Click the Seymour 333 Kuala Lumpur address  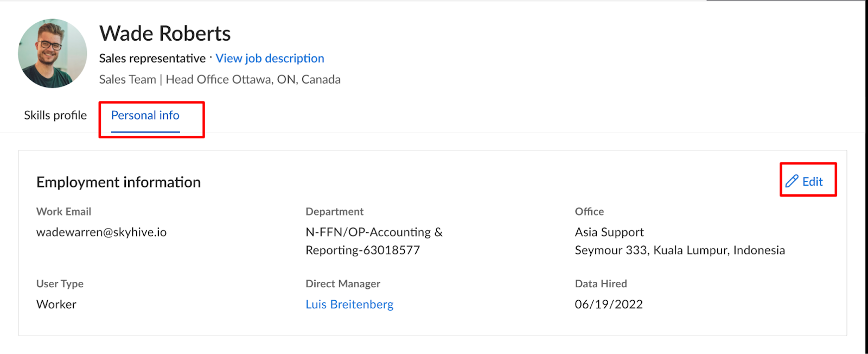pyautogui.click(x=680, y=250)
